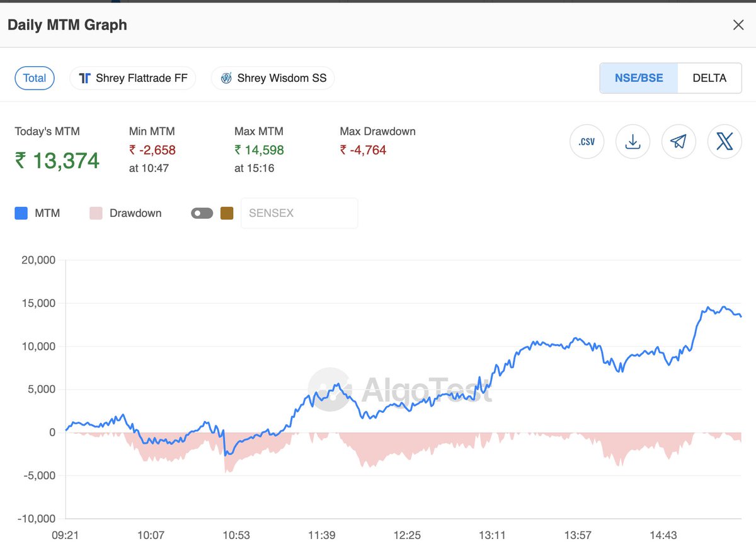
Task: Select Shrey Wisdom SS account chip
Action: 273,78
